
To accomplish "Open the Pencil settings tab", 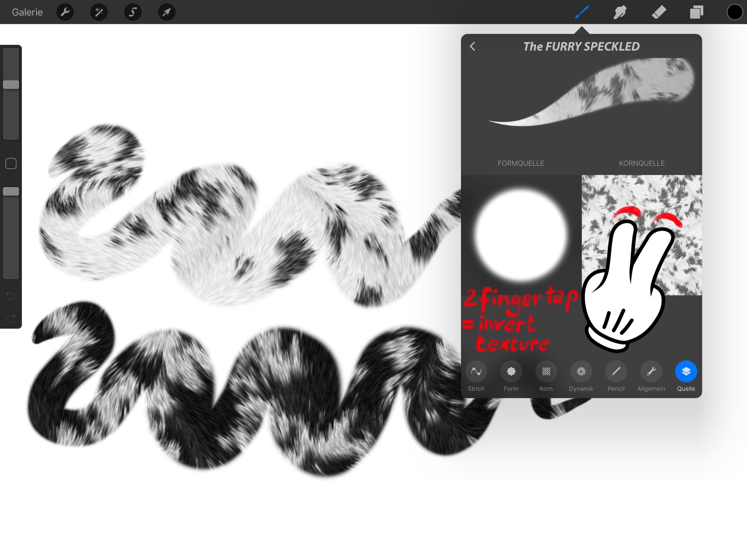I will click(616, 371).
